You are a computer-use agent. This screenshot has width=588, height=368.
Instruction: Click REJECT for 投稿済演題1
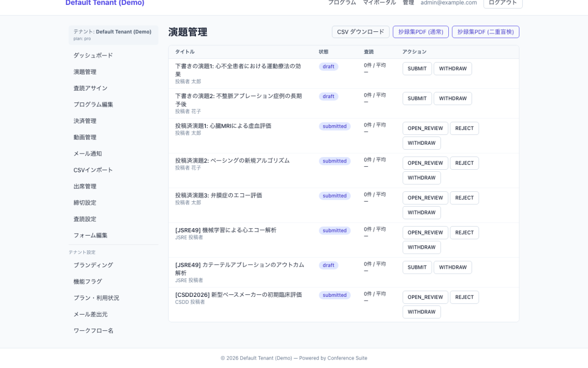[464, 129]
